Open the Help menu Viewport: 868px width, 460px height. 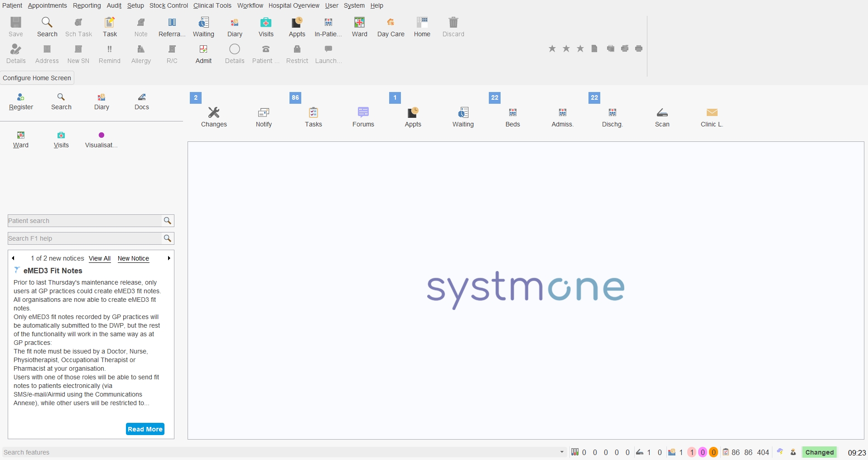tap(376, 5)
